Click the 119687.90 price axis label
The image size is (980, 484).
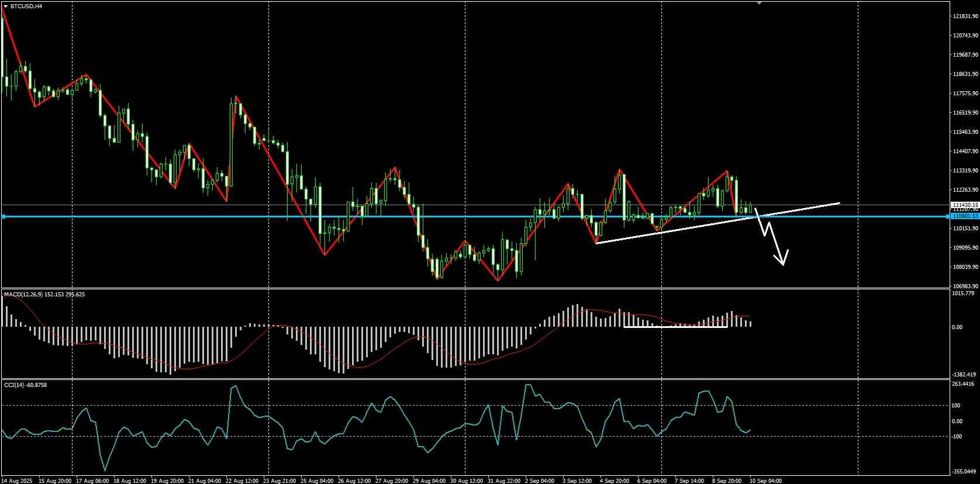(x=965, y=55)
